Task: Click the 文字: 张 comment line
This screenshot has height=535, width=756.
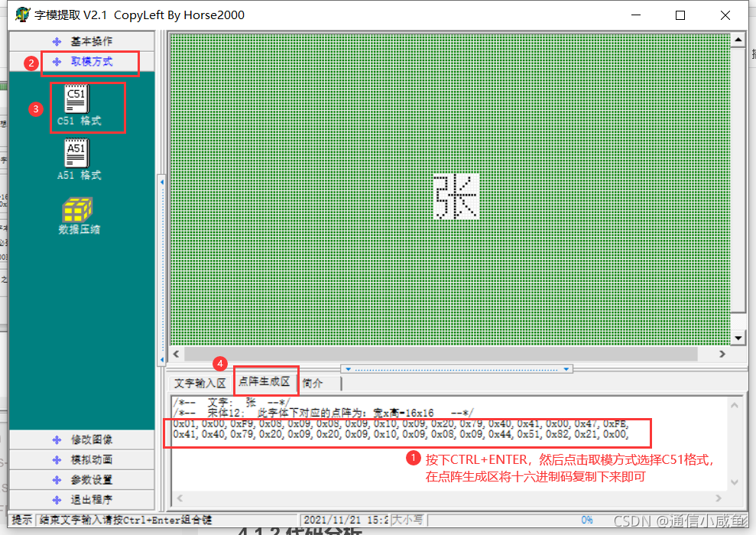Action: (x=232, y=403)
